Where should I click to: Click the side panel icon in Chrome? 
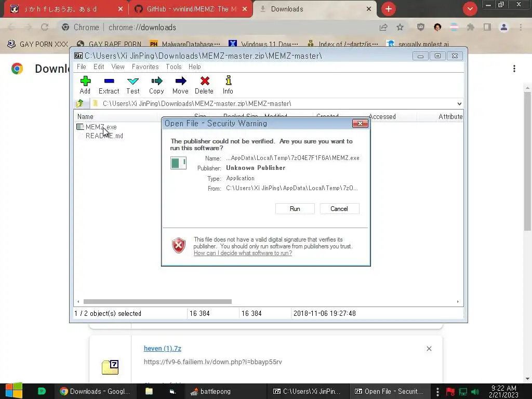tap(487, 27)
